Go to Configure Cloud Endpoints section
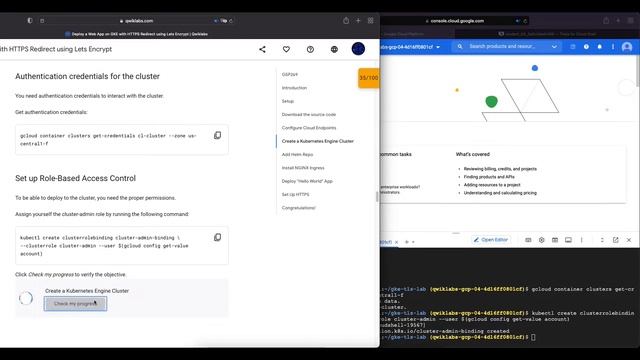The image size is (640, 360). point(309,128)
